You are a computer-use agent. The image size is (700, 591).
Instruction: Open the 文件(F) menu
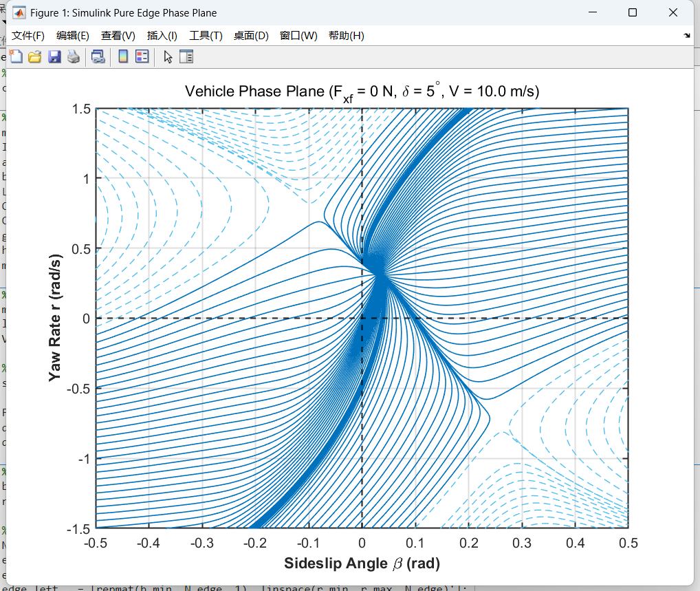coord(28,36)
